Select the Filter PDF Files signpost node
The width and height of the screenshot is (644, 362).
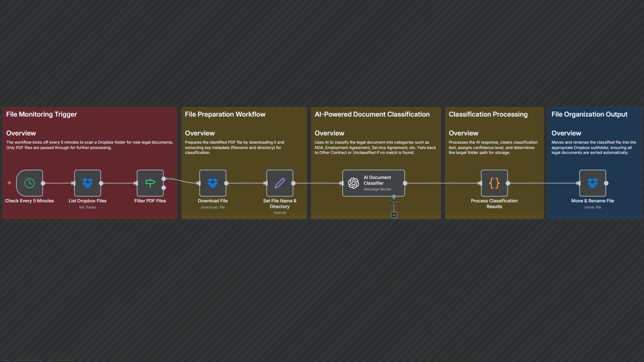pyautogui.click(x=150, y=183)
